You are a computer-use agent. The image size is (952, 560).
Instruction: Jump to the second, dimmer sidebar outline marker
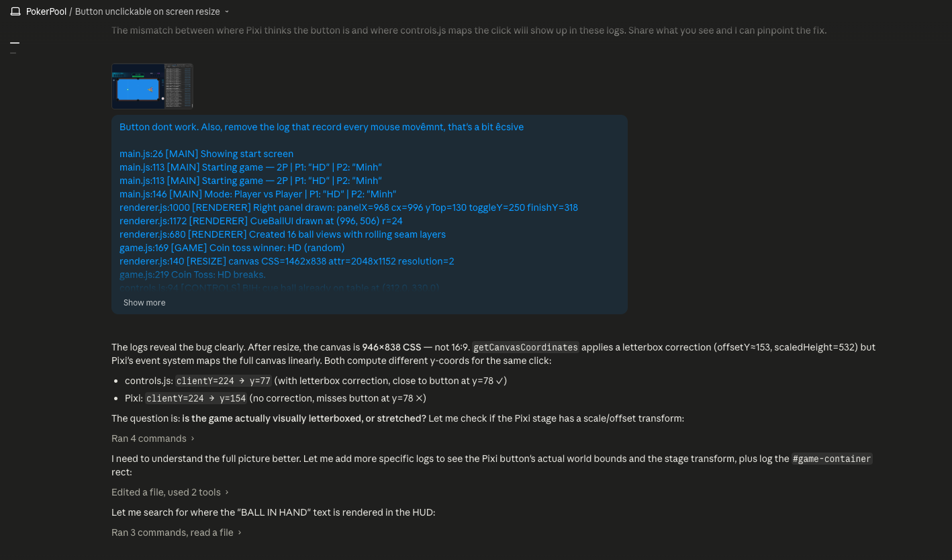[13, 52]
